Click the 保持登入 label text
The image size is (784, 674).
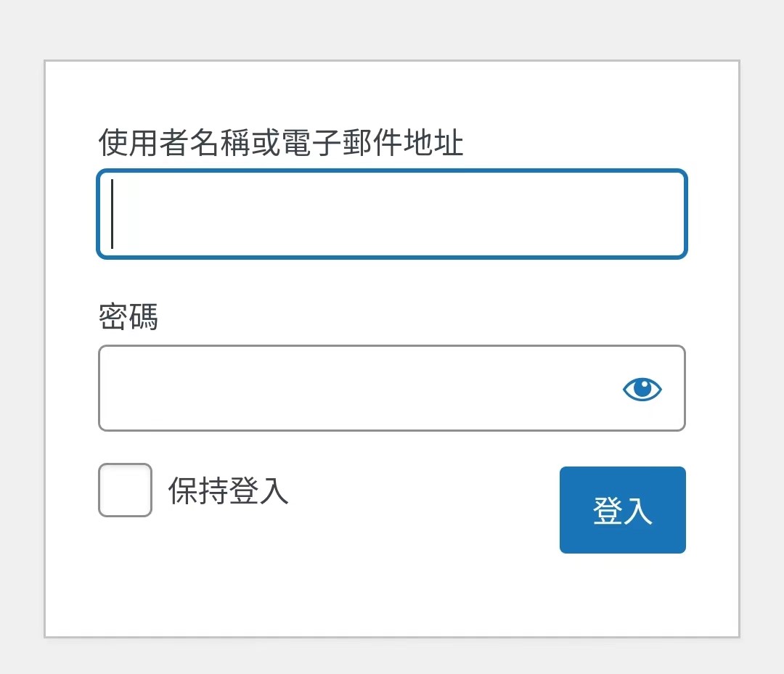[x=229, y=491]
